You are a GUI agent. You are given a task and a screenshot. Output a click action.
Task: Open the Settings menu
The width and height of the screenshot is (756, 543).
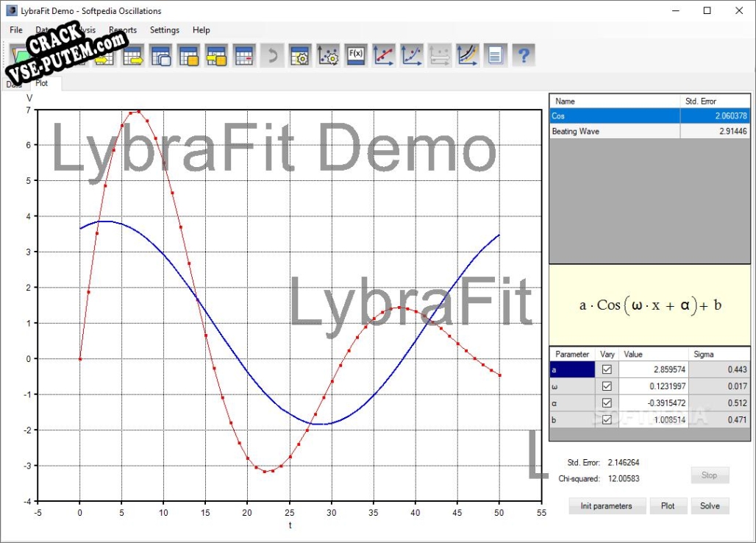click(165, 30)
